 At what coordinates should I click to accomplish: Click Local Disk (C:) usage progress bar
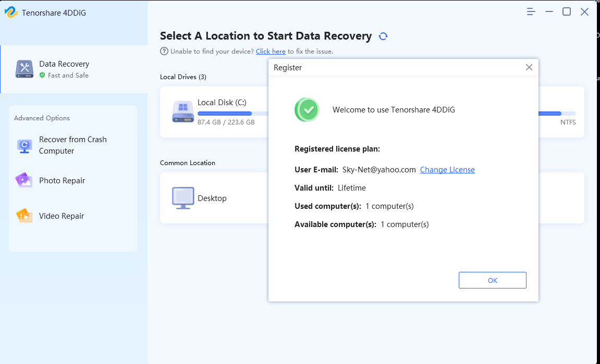(x=233, y=114)
